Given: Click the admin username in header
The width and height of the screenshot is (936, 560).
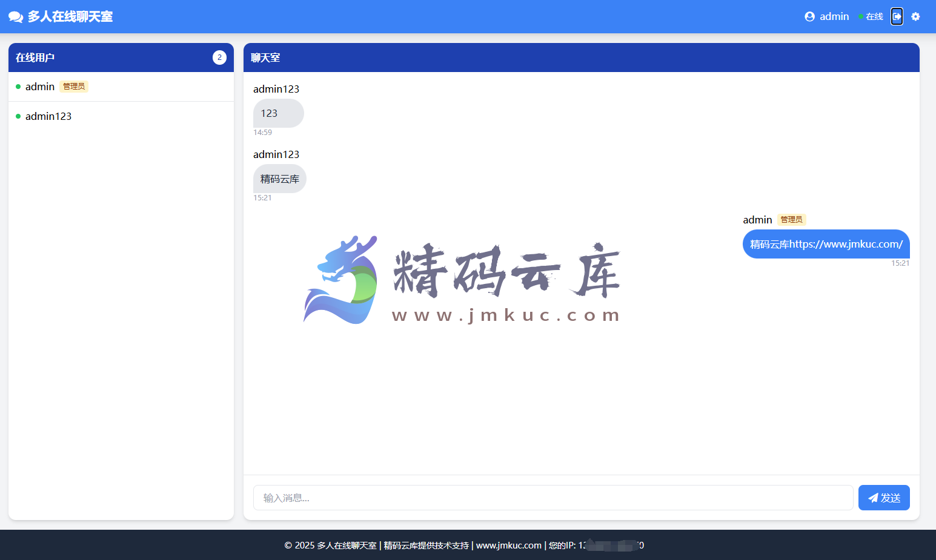Looking at the screenshot, I should 834,16.
